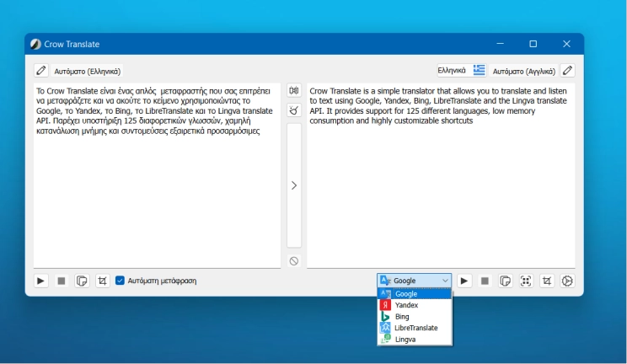Click the Crow Translate title bar app icon
Image resolution: width=627 pixels, height=364 pixels.
coord(35,44)
